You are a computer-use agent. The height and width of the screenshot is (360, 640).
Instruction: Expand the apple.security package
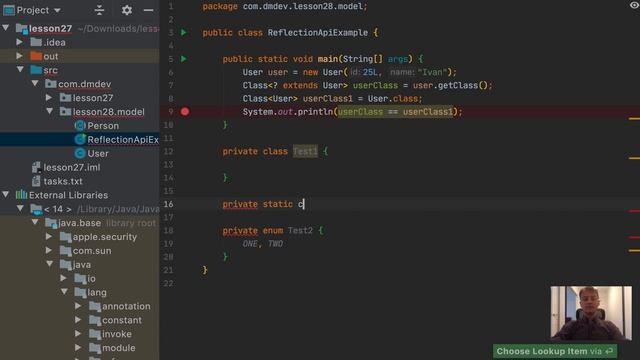coord(49,236)
